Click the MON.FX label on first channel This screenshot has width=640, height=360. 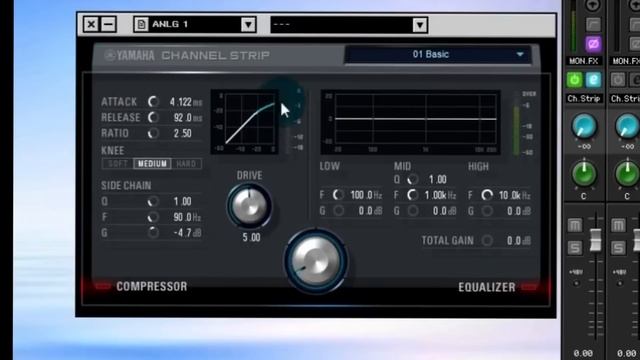(584, 61)
